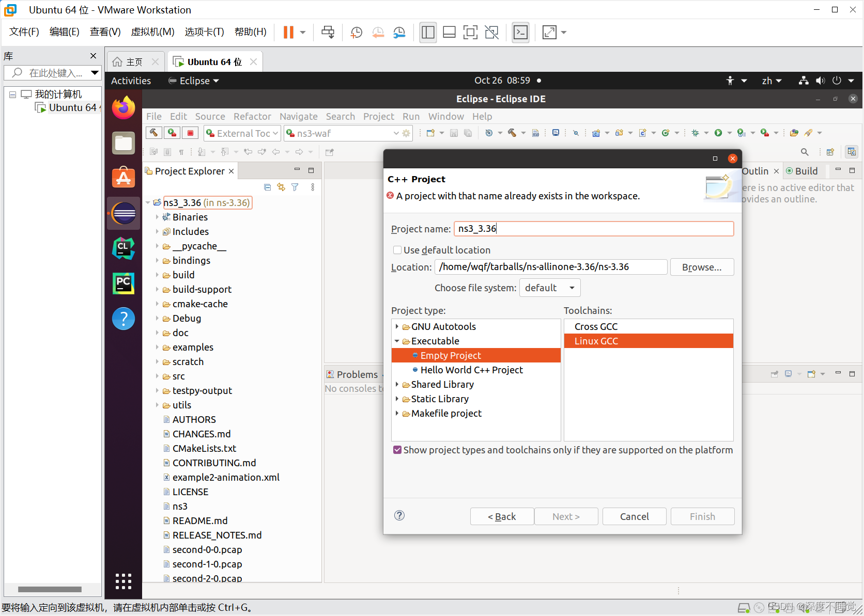
Task: Click the Open Perspective icon
Action: pos(830,152)
